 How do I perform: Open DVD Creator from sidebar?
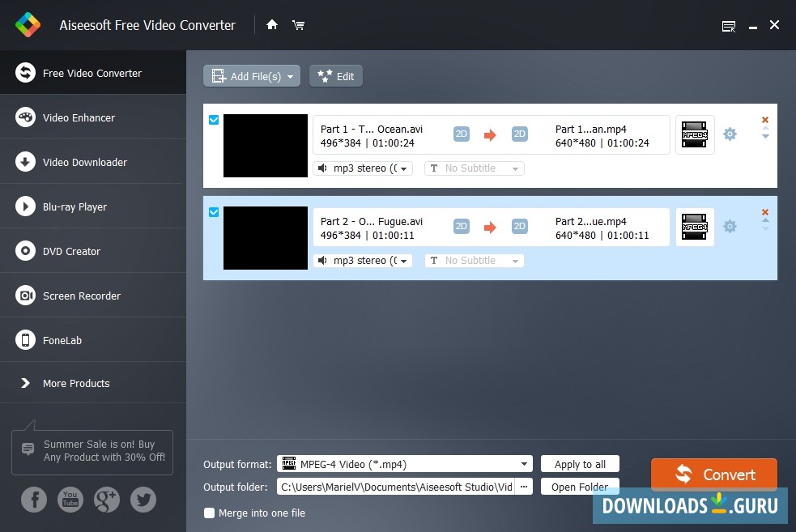click(93, 251)
